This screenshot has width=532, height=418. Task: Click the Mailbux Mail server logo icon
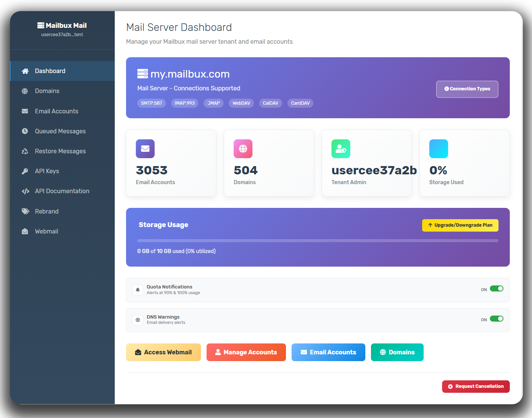(x=41, y=25)
